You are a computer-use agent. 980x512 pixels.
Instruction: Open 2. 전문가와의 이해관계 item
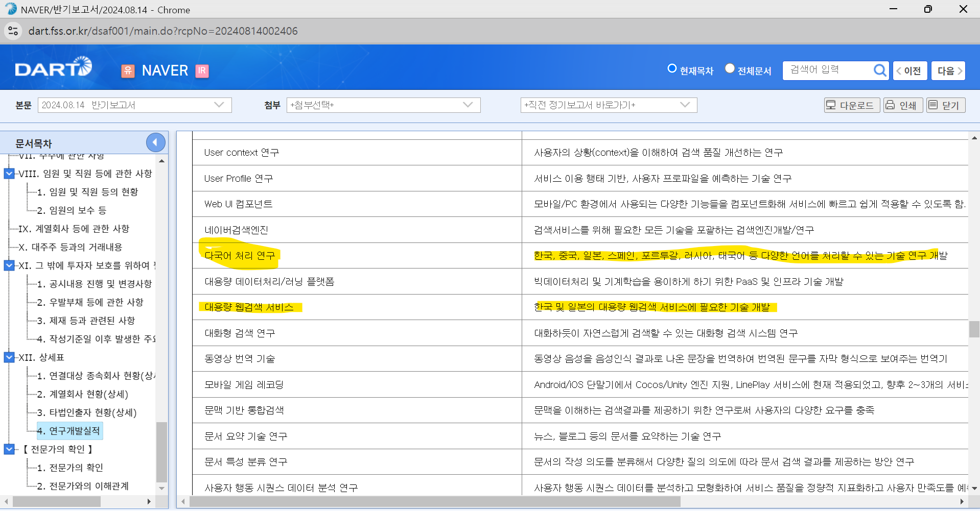tap(83, 486)
